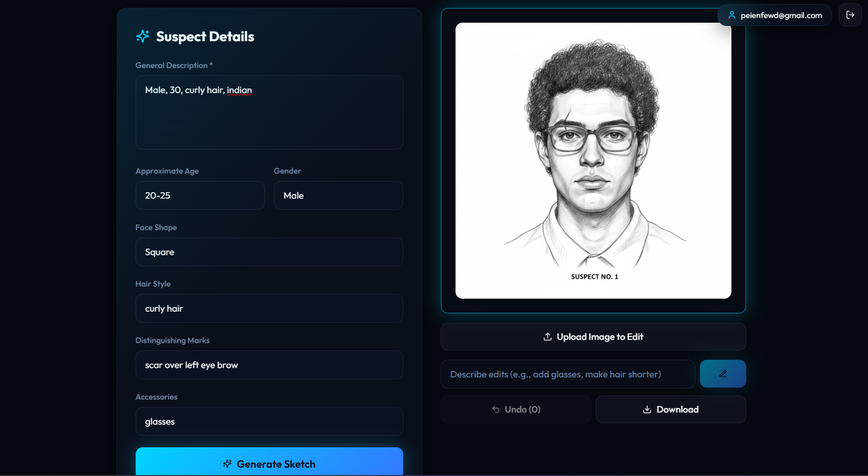Click the upload arrow icon

(547, 337)
